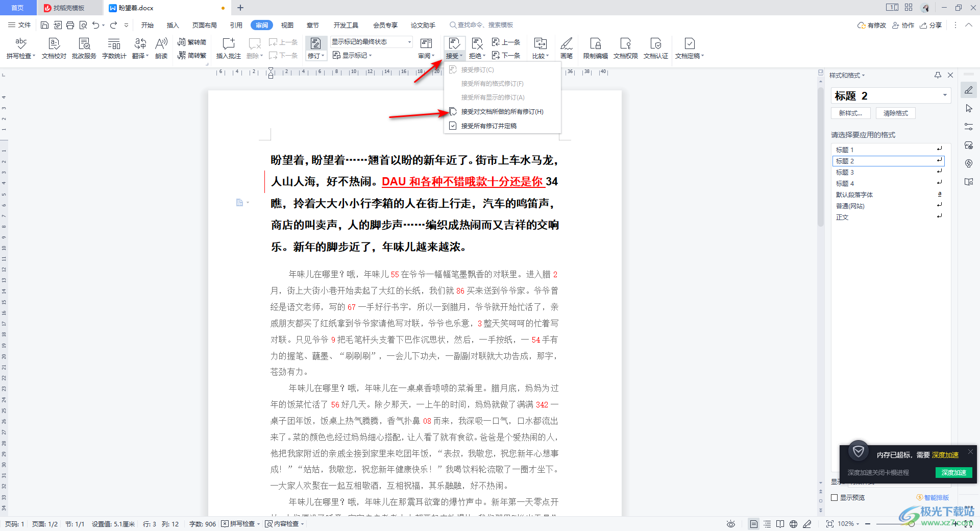Expand the 拼写检查 status bar dropdown
980x531 pixels.
tap(258, 524)
